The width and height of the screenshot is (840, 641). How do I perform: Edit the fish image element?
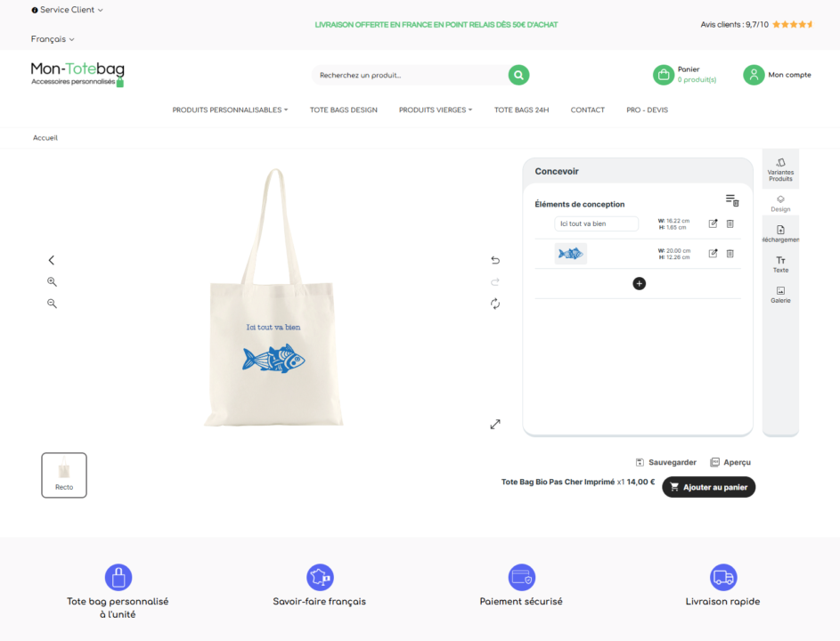713,254
